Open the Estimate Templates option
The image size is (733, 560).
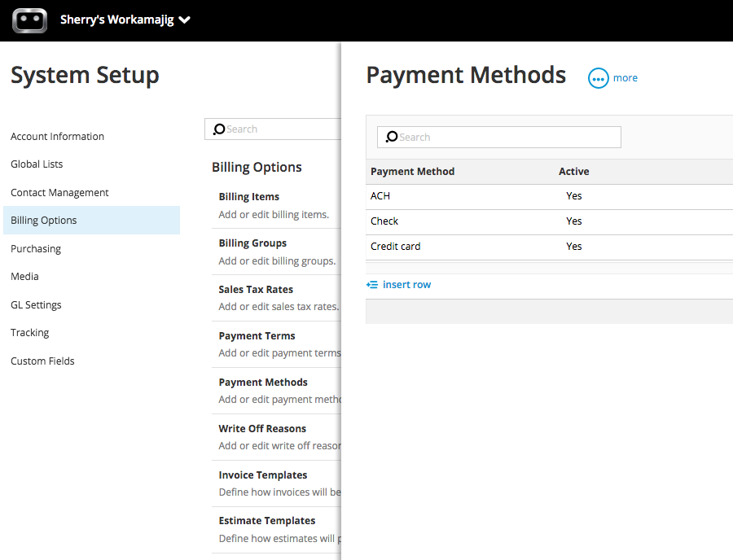(267, 520)
